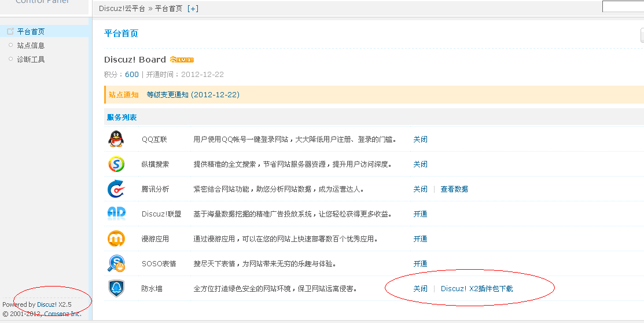Activate SOSO表情 via 开通

point(420,264)
